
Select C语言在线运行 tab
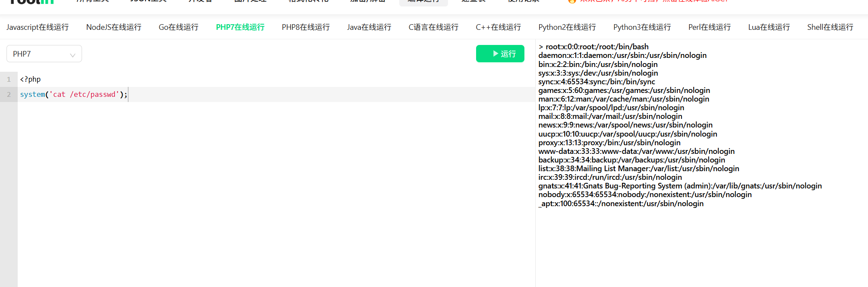(x=434, y=27)
